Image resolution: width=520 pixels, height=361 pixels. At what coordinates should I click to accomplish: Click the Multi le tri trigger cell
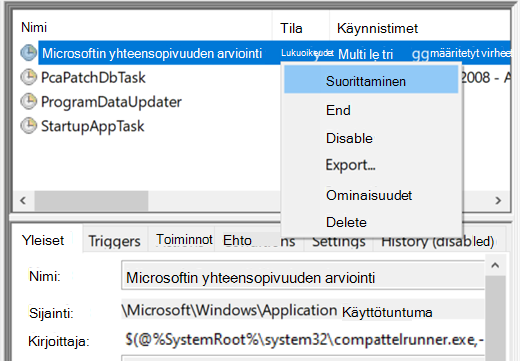[365, 54]
